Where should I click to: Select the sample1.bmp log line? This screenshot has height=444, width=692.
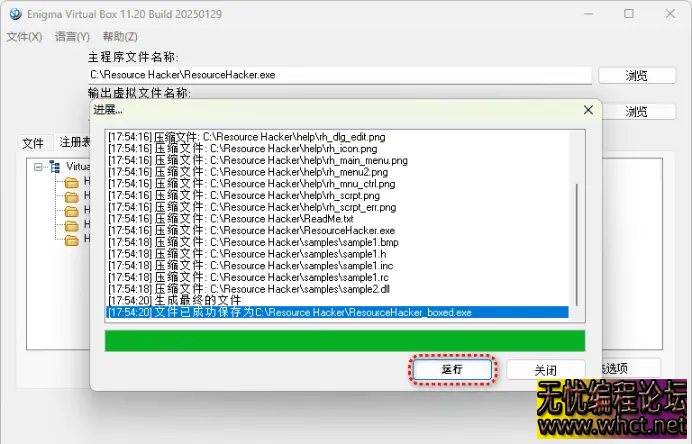point(338,242)
